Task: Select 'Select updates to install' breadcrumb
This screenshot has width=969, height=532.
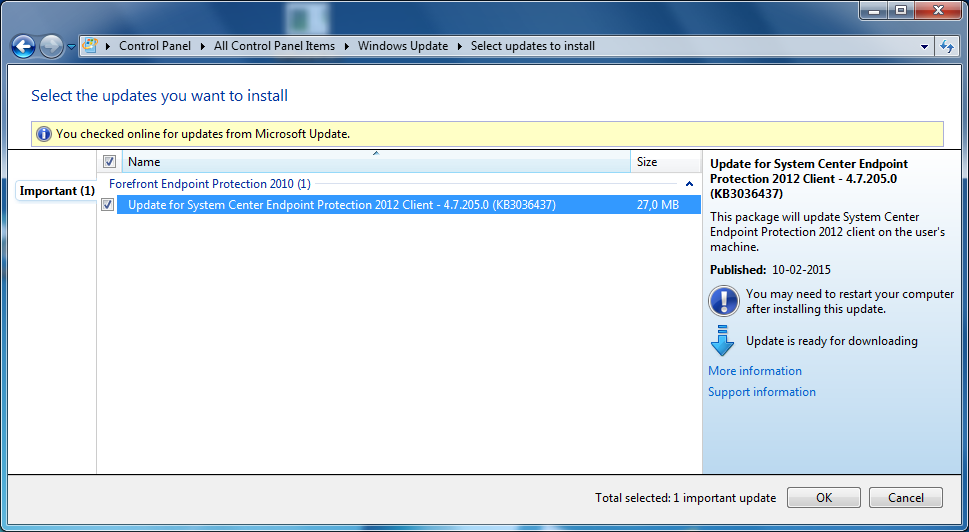Action: tap(533, 46)
